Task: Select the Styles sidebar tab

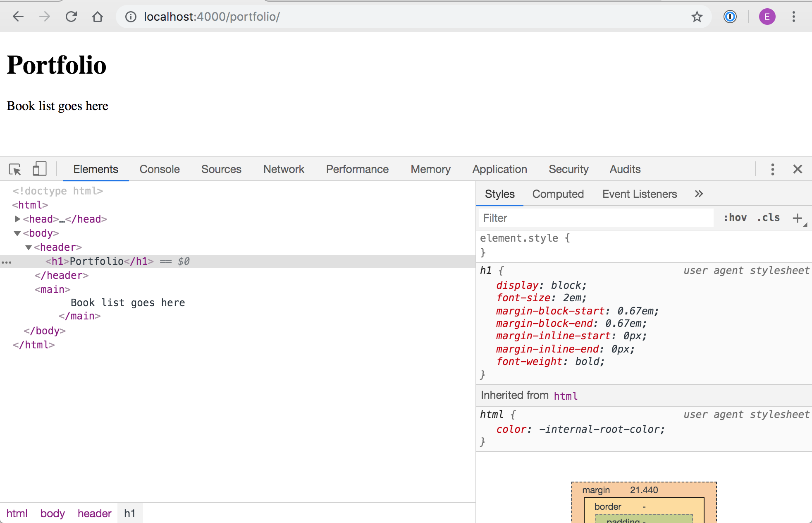Action: tap(499, 194)
